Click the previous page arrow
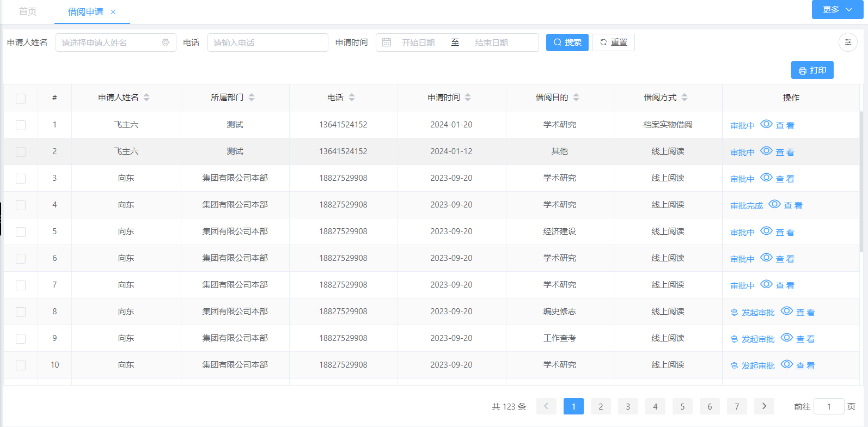Screen dimensions: 868x427 point(546,406)
